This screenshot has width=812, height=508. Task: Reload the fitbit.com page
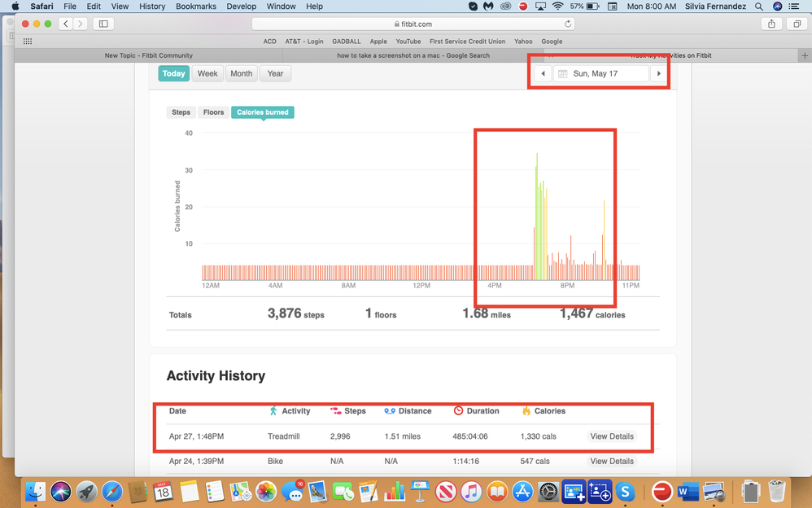(567, 24)
